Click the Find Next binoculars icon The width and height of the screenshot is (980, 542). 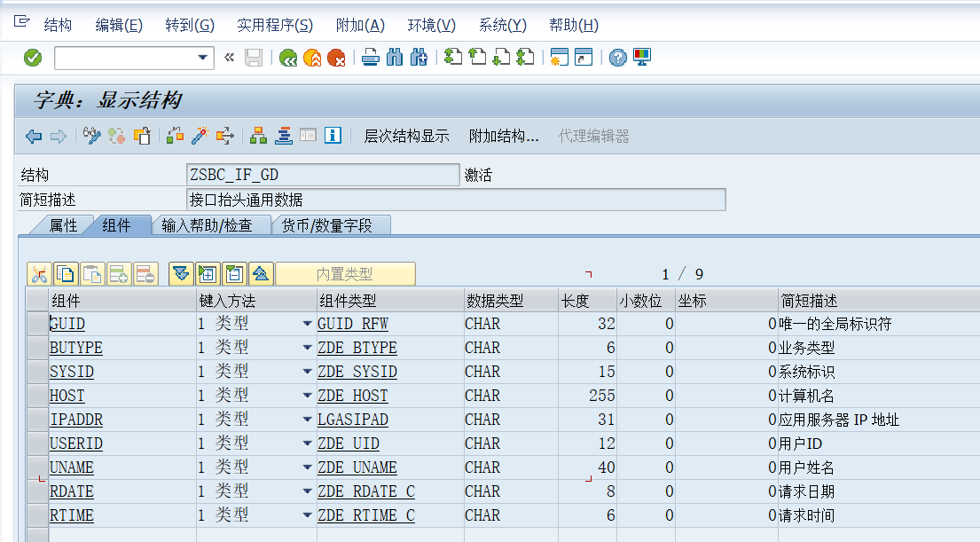click(419, 58)
